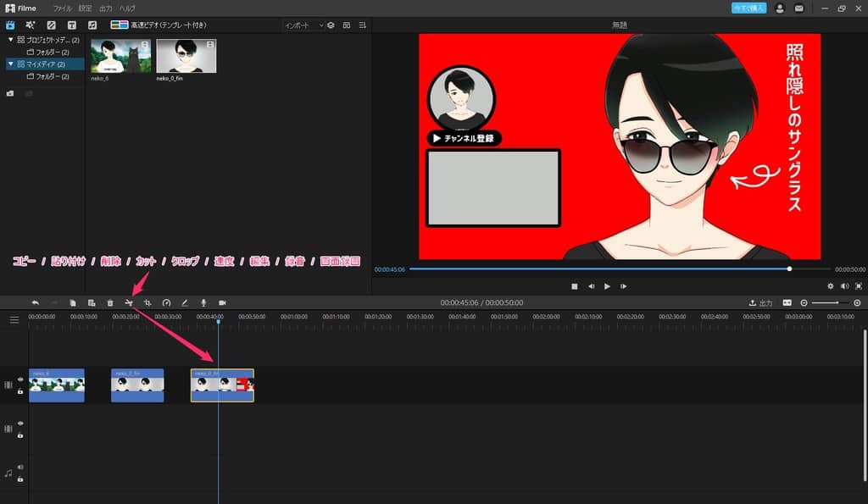Click the 今すぐ購入 buy now button
Screen dimensions: 868x504
[749, 8]
